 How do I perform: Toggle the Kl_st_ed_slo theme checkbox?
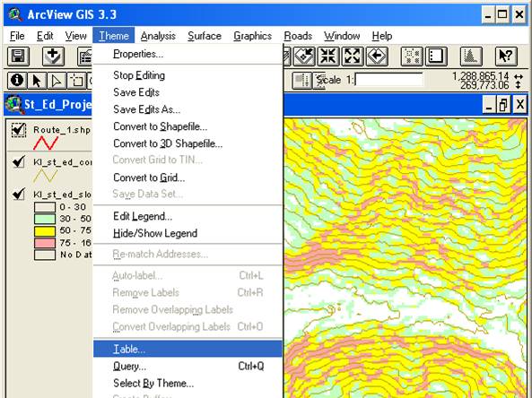[18, 194]
